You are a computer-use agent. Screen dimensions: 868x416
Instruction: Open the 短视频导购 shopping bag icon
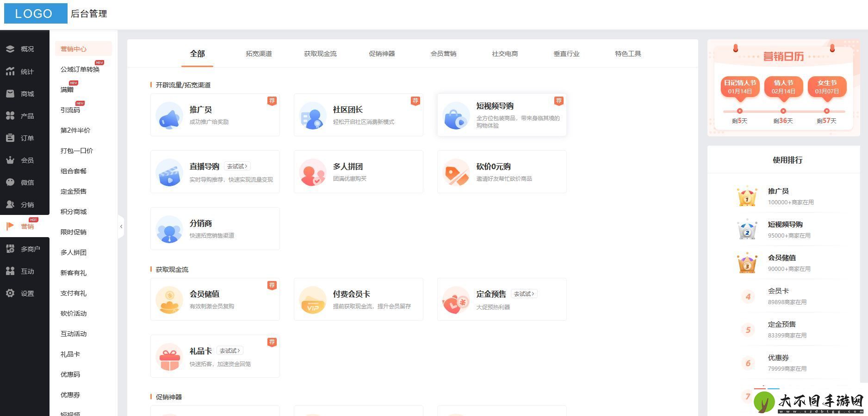[456, 116]
